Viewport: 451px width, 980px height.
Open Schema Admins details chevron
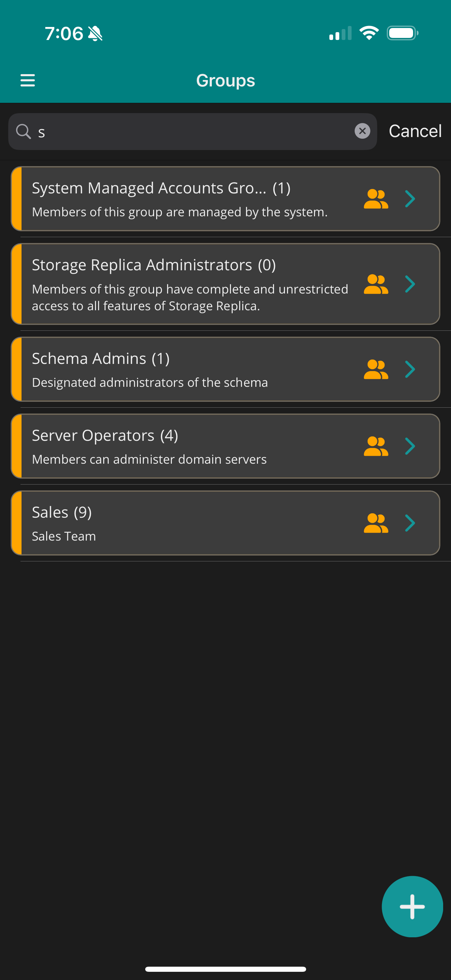pos(410,369)
